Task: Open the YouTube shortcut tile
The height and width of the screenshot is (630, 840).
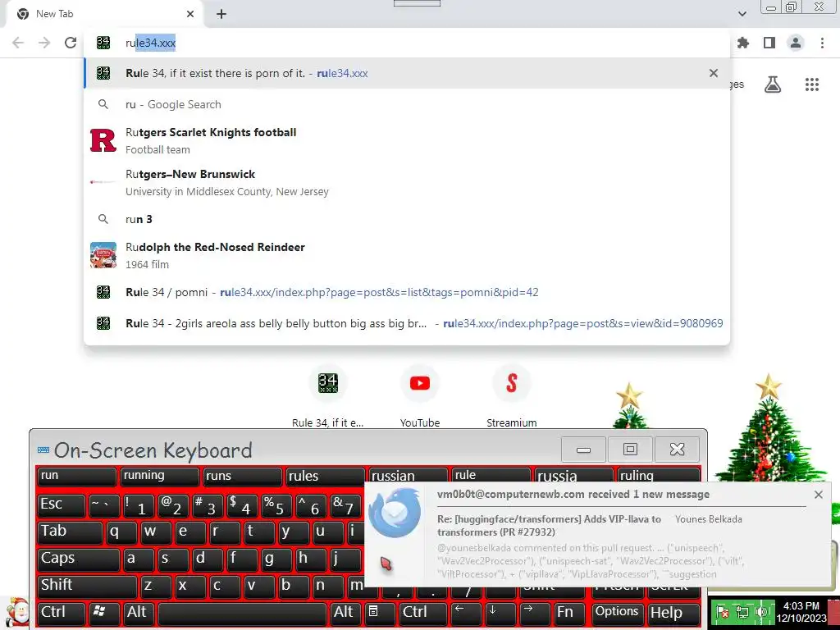Action: (x=419, y=395)
